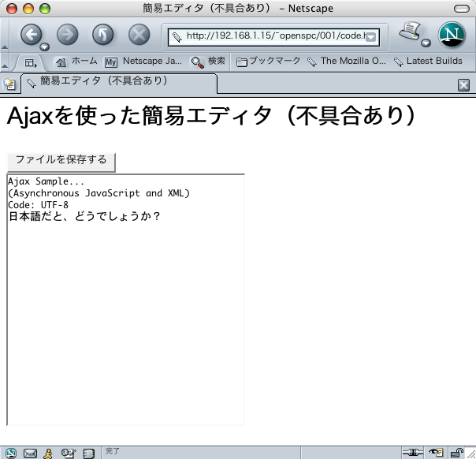Stop loading with the Stop button
Image resolution: width=476 pixels, height=459 pixels.
coord(139,35)
